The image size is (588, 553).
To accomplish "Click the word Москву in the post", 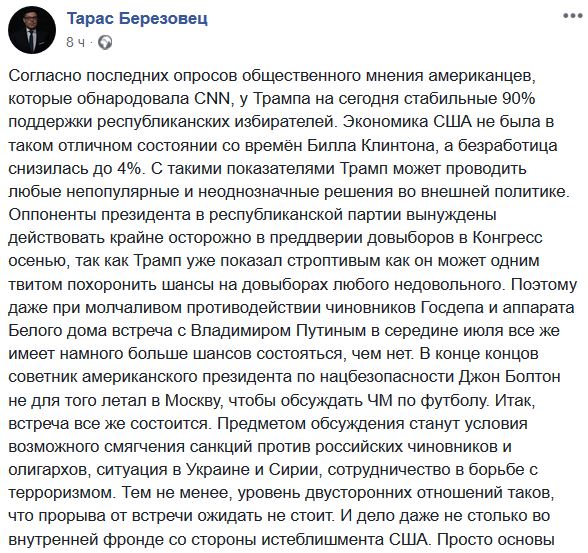I will 192,400.
